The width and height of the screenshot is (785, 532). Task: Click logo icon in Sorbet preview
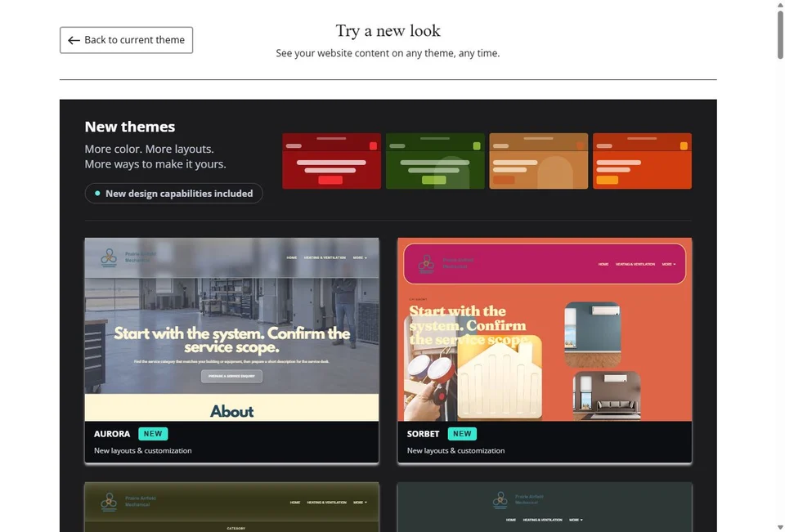pyautogui.click(x=426, y=264)
